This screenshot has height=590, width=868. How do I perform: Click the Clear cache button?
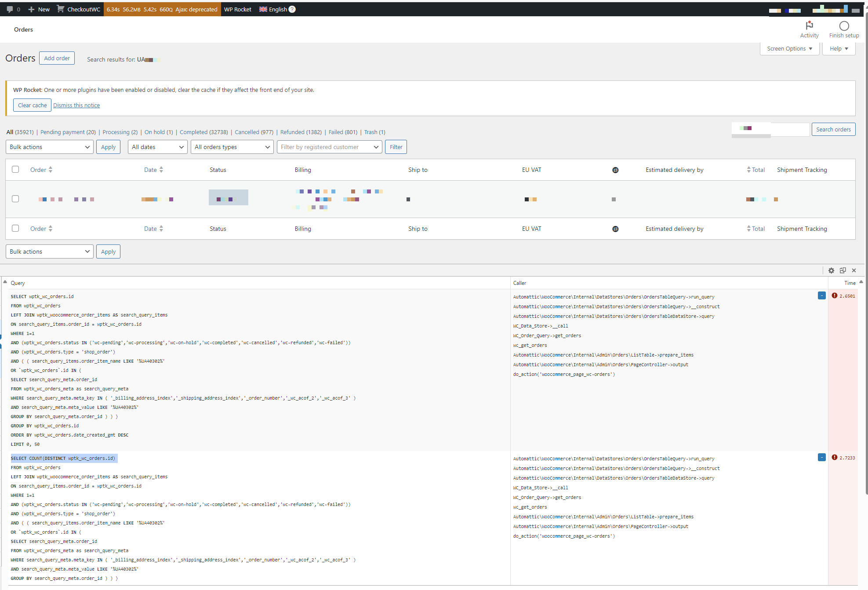(x=32, y=105)
